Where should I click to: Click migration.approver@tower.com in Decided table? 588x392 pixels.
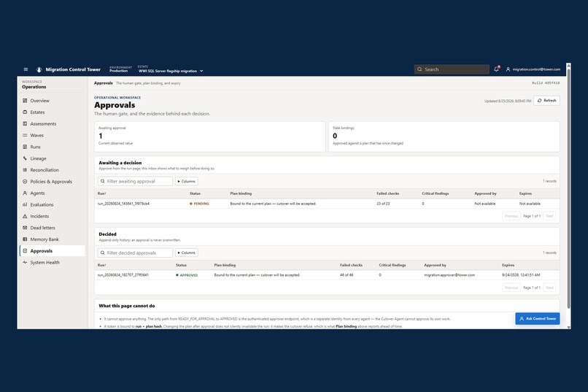point(449,275)
